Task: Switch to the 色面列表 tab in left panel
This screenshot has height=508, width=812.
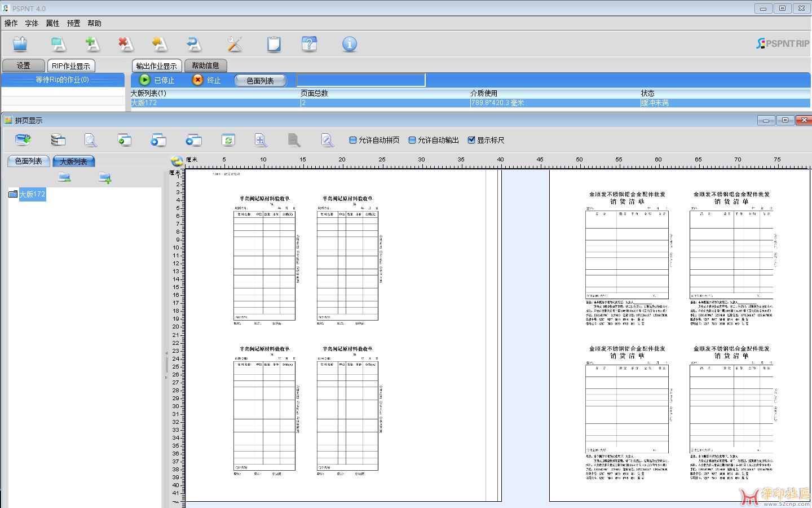Action: [x=28, y=161]
